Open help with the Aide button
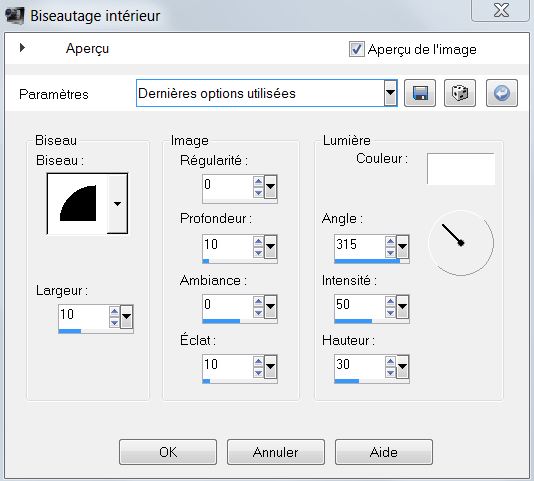 [x=384, y=452]
